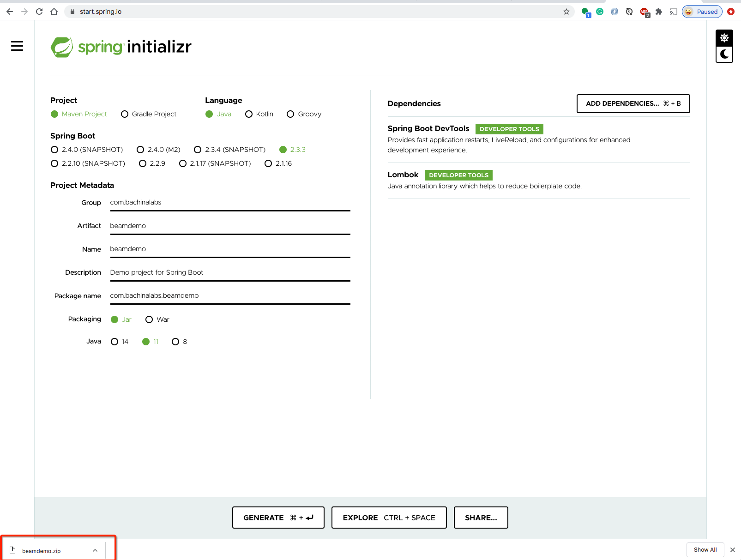The width and height of the screenshot is (741, 560).
Task: Select Gradle Project option
Action: coord(149,114)
